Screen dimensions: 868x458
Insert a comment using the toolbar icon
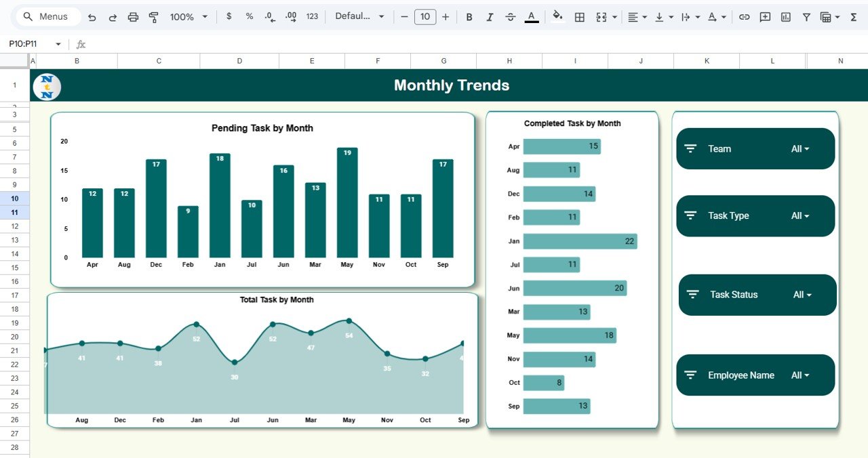765,16
